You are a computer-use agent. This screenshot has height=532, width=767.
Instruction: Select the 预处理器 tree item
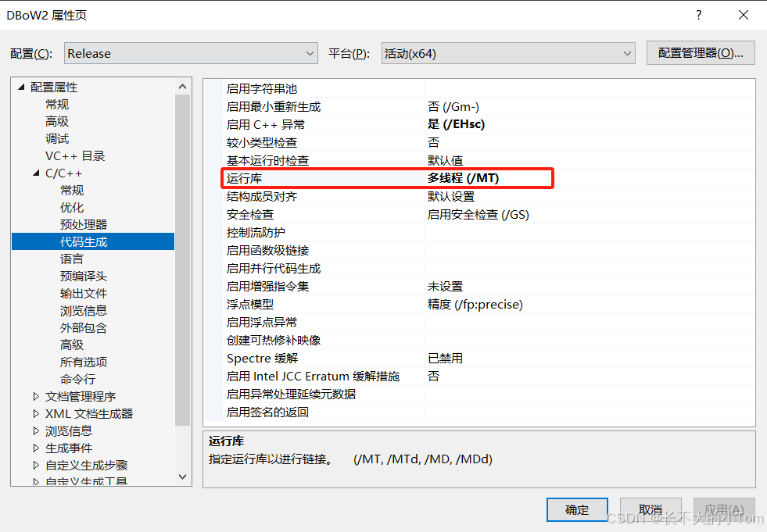[x=84, y=224]
